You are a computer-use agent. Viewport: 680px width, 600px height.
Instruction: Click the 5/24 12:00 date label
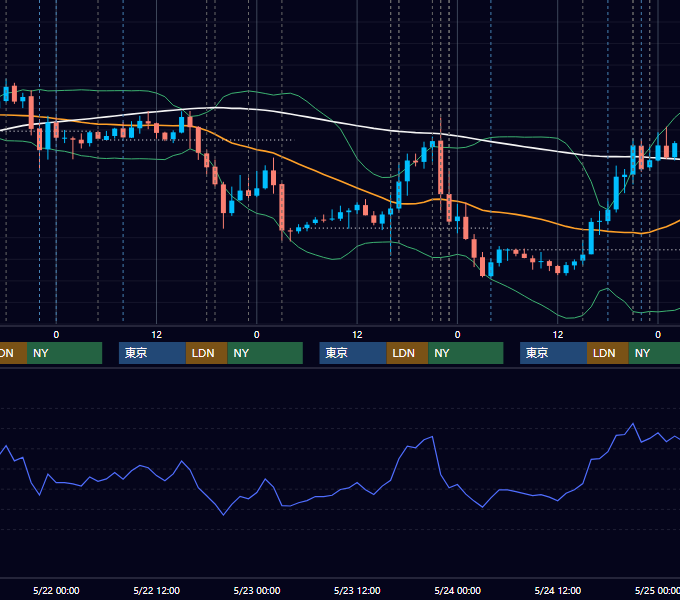point(558,590)
